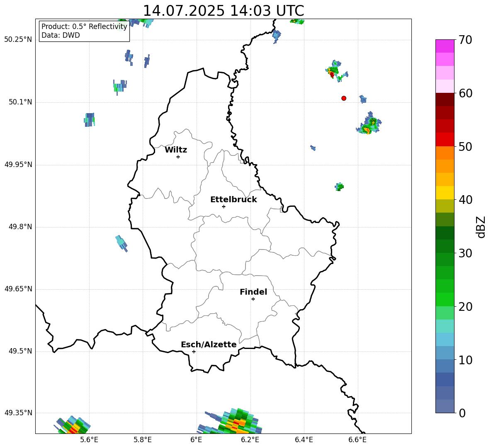
Task: Click the Ettelbruck cross marker
Action: (x=224, y=206)
